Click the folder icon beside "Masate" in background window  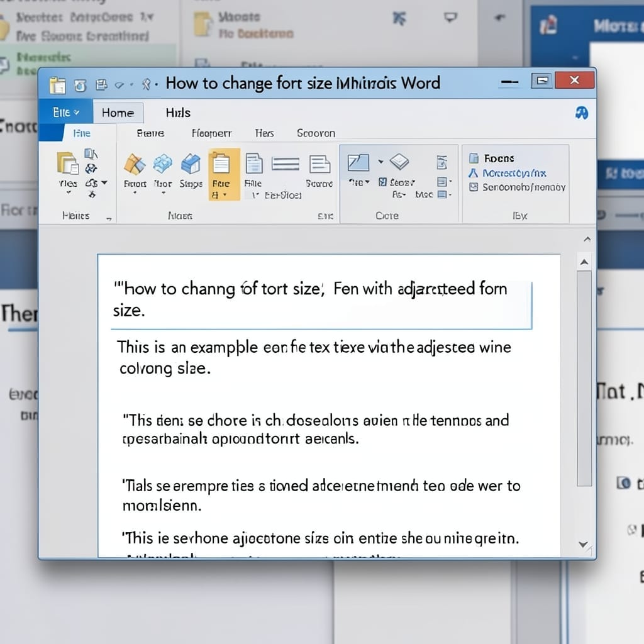point(203,24)
